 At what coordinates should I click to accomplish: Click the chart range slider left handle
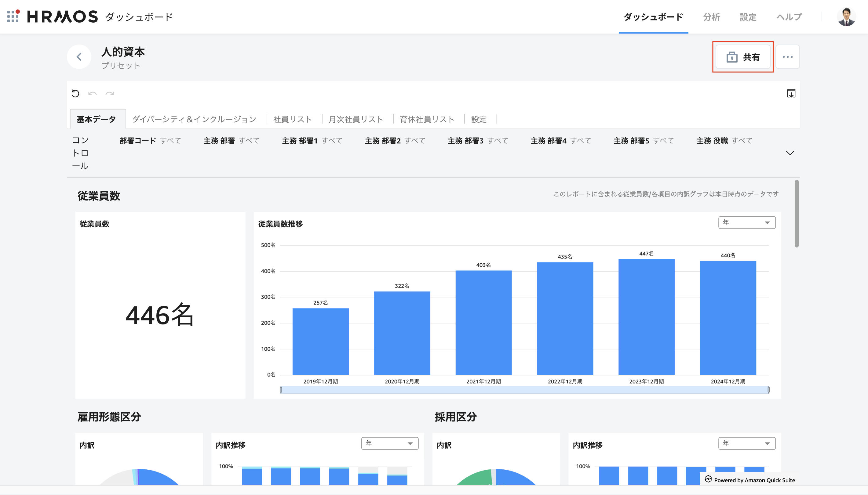281,390
